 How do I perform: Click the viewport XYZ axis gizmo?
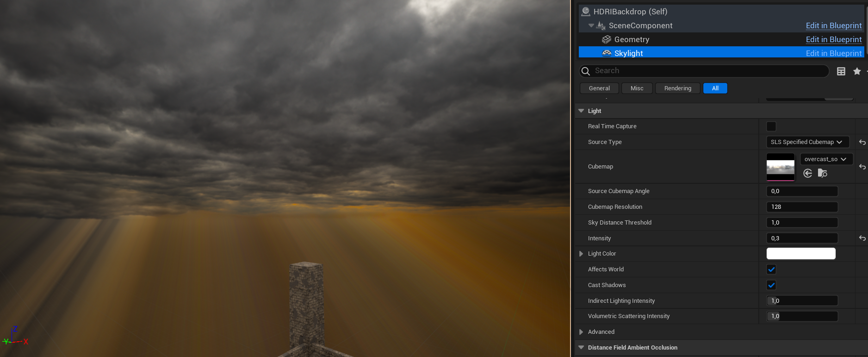click(x=15, y=337)
